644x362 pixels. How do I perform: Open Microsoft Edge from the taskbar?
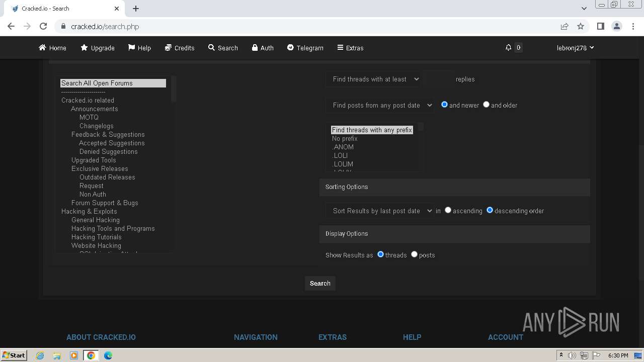[x=108, y=355]
